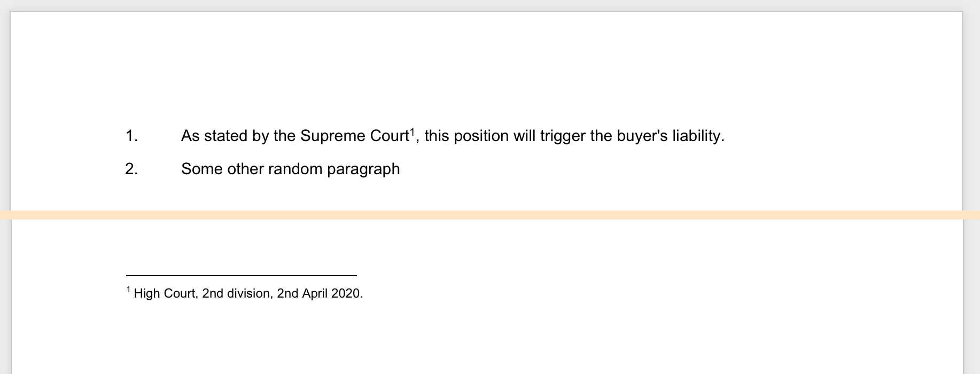Click the word "April" in the footnote

pyautogui.click(x=315, y=294)
